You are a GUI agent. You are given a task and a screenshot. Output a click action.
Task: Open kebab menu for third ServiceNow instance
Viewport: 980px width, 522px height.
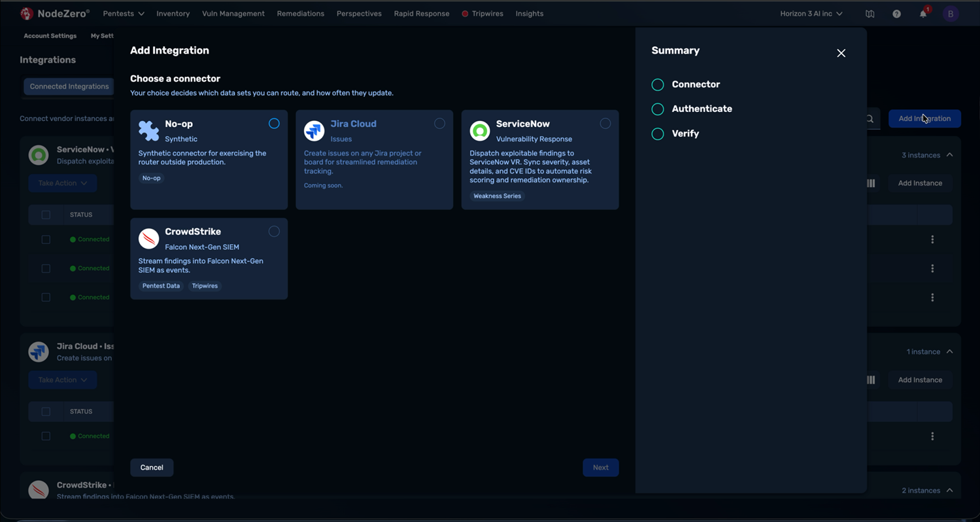click(932, 297)
